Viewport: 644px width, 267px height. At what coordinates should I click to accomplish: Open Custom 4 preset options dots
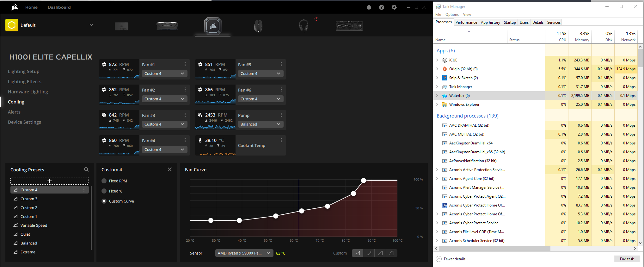pyautogui.click(x=84, y=190)
